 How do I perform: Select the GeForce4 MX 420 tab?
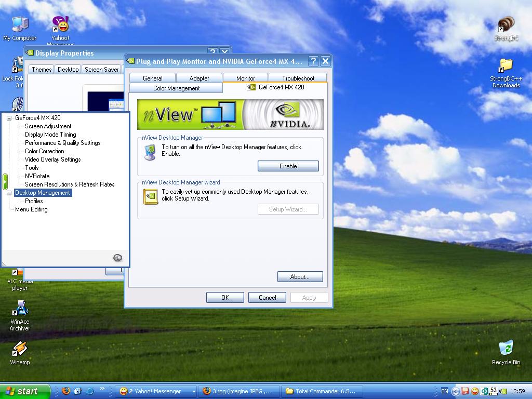pyautogui.click(x=275, y=87)
